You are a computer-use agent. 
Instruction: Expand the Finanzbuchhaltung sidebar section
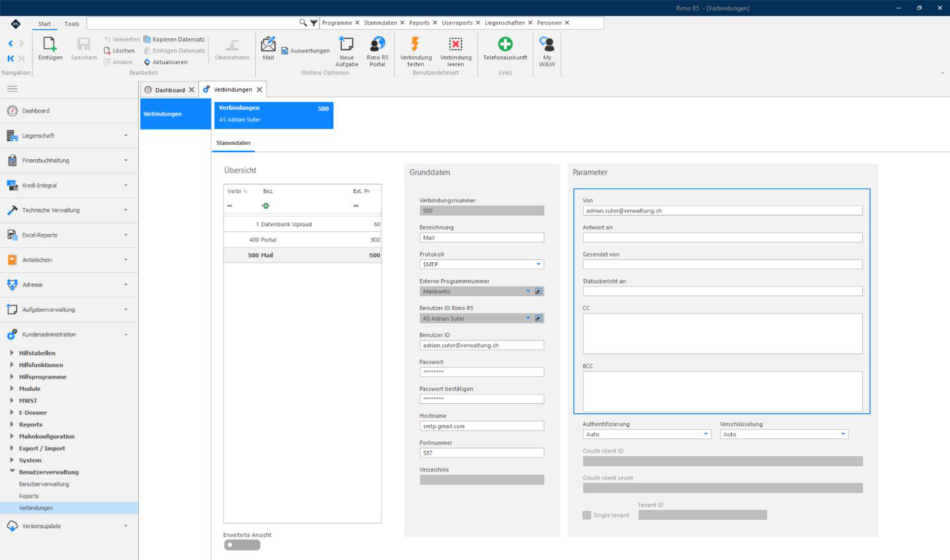[x=69, y=161]
